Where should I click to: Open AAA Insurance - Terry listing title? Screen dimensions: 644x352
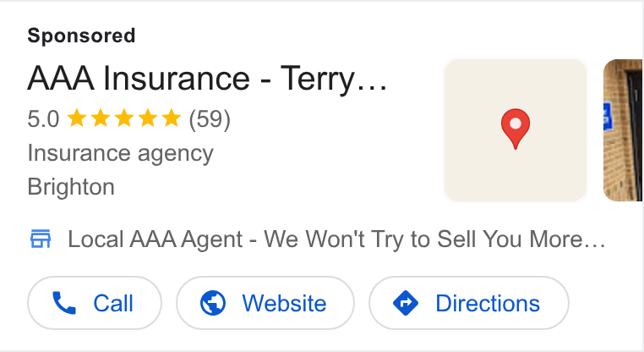(207, 78)
